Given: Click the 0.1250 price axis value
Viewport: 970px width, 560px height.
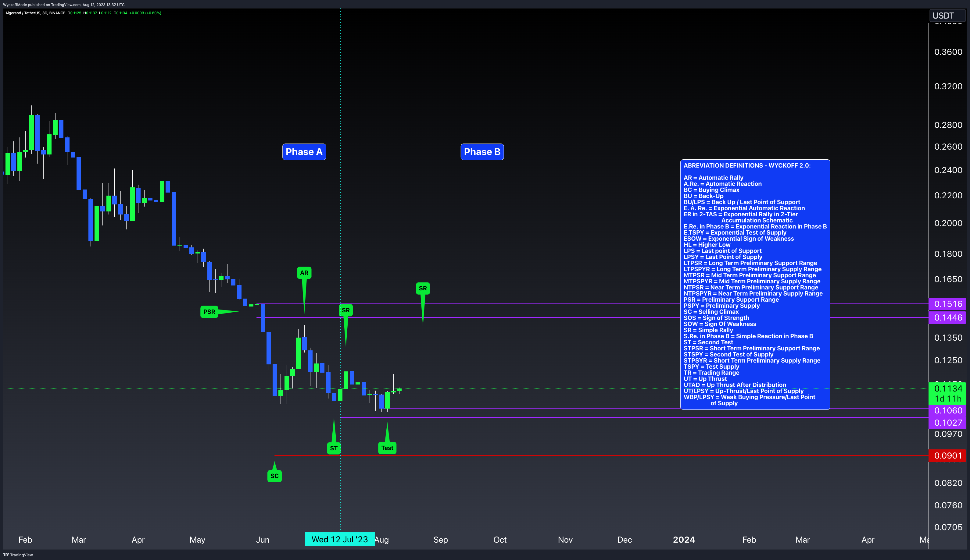Looking at the screenshot, I should coord(948,360).
